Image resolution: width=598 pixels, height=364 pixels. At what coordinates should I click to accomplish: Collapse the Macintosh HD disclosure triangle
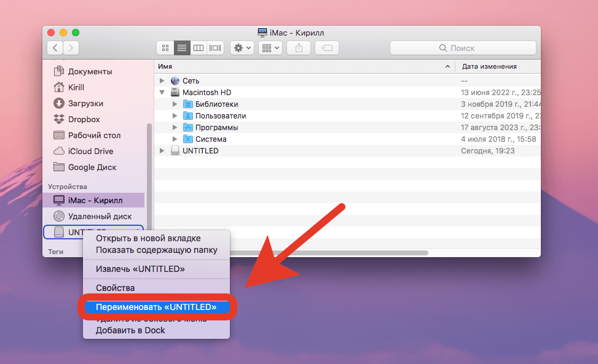[162, 92]
